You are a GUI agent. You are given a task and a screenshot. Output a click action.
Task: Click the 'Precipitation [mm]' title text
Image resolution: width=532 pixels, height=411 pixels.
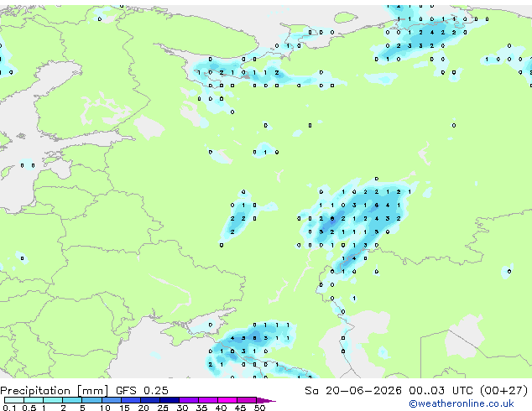[x=55, y=391]
